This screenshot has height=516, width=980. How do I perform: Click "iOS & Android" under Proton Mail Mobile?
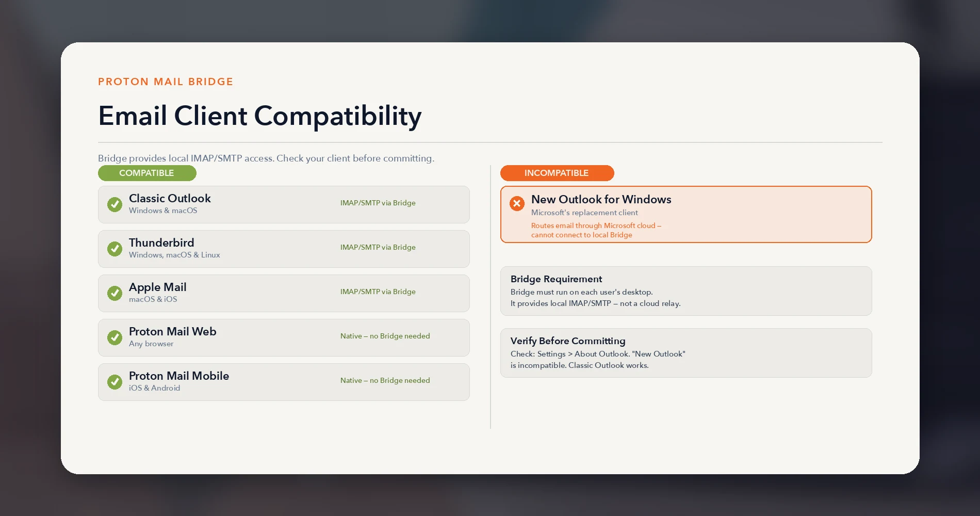[154, 388]
